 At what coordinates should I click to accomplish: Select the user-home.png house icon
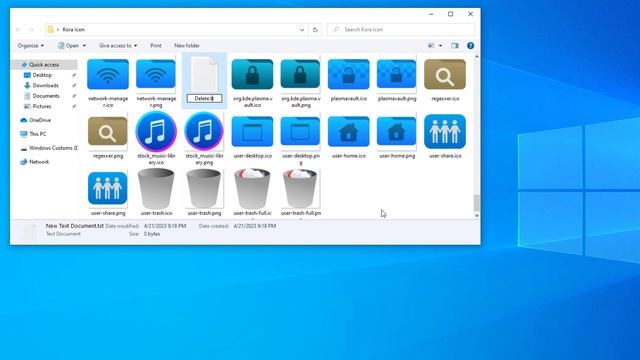[x=397, y=131]
